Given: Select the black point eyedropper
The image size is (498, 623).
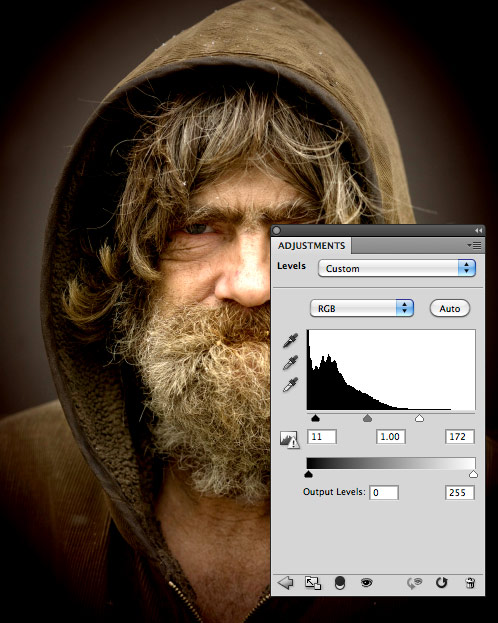Looking at the screenshot, I should click(x=291, y=341).
